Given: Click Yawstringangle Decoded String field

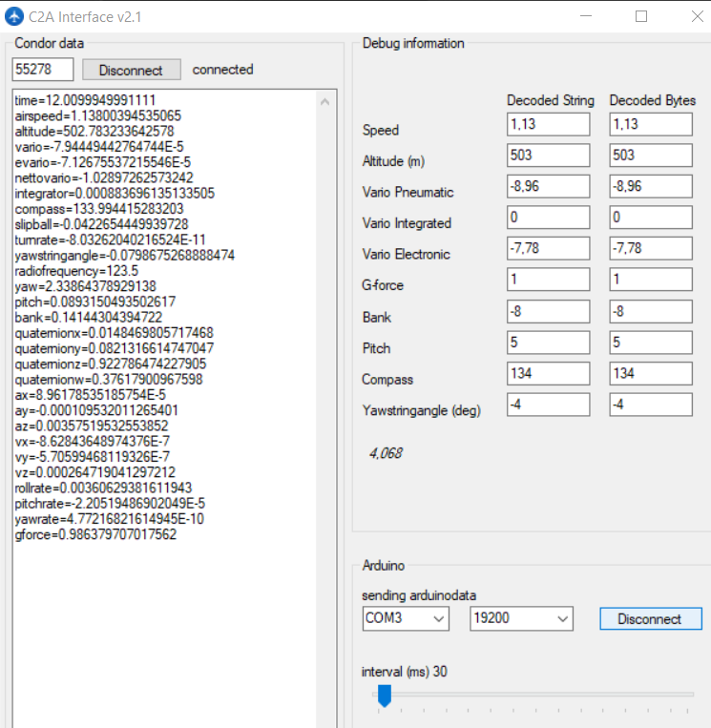Looking at the screenshot, I should click(x=549, y=405).
